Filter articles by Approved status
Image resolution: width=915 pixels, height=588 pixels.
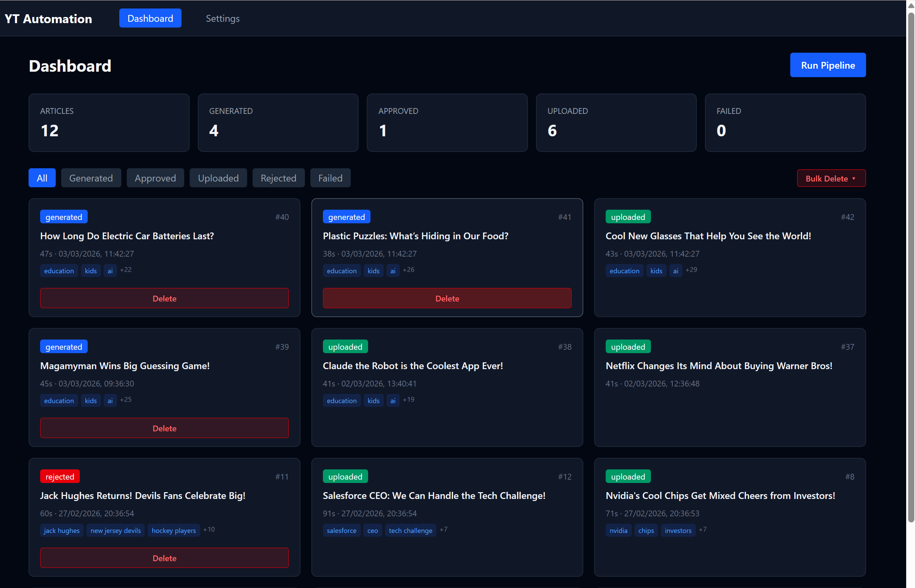(x=155, y=178)
